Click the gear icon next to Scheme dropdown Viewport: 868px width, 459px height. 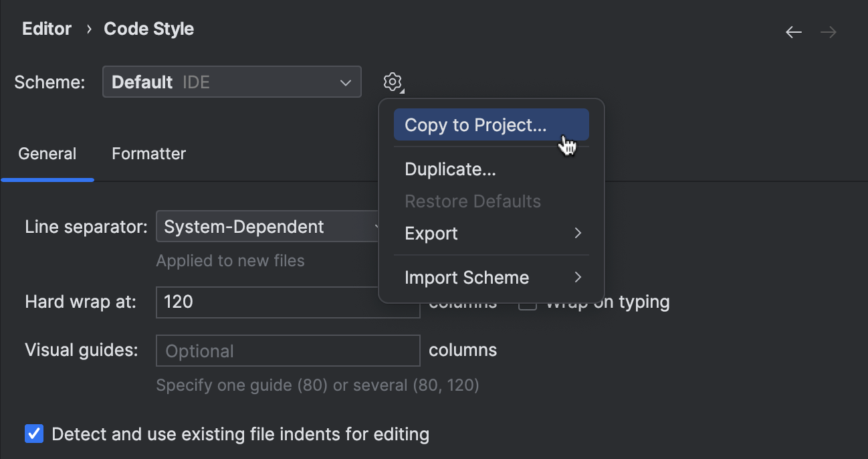393,82
